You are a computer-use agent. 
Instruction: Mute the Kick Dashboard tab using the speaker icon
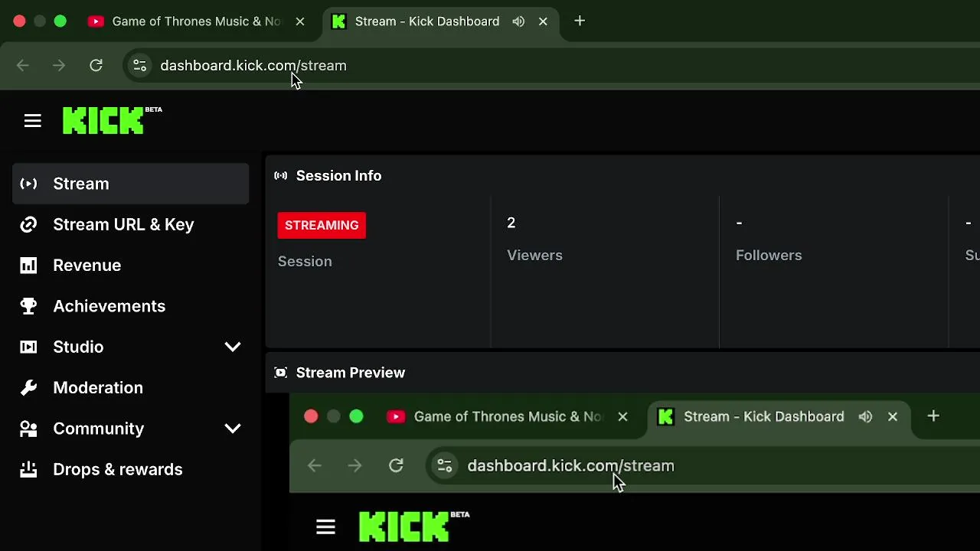click(x=518, y=21)
